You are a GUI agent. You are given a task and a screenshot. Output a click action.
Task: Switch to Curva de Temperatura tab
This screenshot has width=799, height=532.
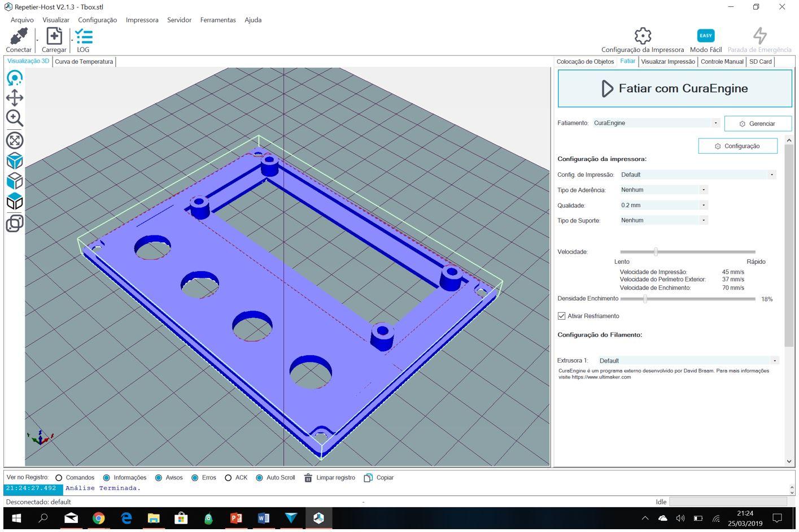coord(84,62)
